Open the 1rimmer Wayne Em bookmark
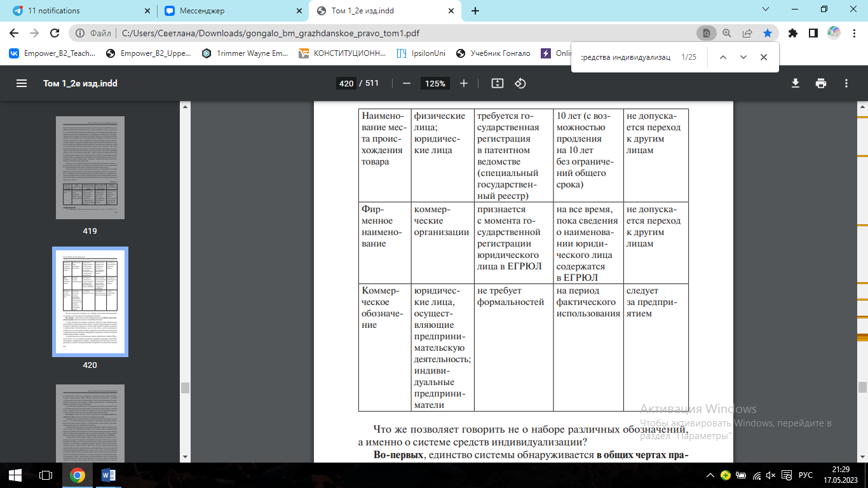Image resolution: width=868 pixels, height=488 pixels. coord(245,53)
